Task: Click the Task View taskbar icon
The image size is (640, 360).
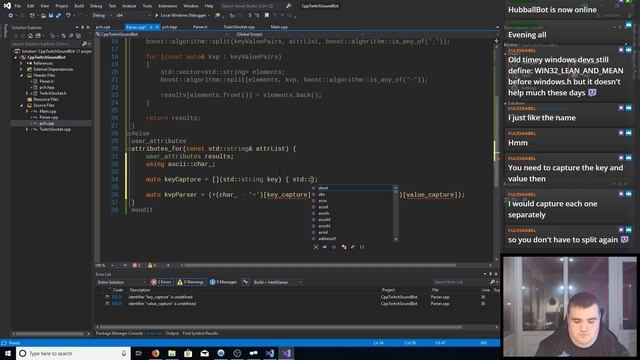Action: [139, 353]
